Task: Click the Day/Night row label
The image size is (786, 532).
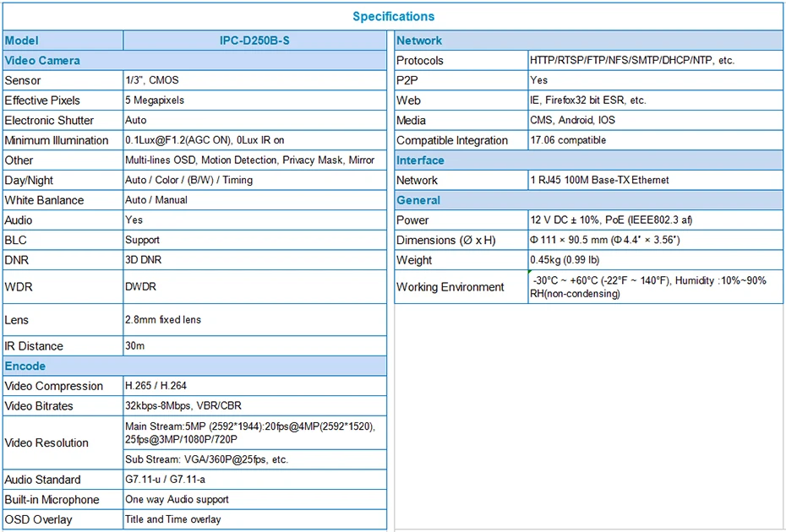Action: tap(29, 181)
